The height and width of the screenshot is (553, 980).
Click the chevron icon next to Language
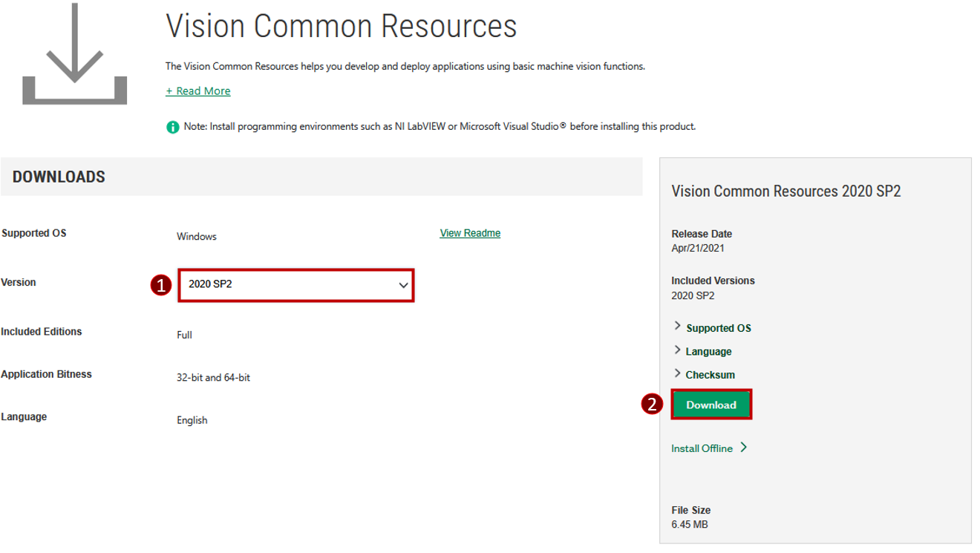[x=677, y=350]
